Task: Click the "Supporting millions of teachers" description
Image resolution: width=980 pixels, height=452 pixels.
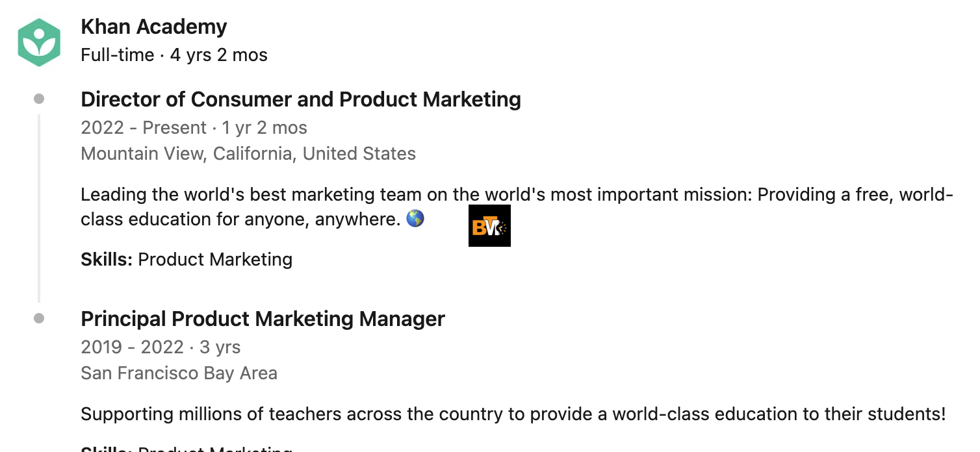Action: pos(513,414)
